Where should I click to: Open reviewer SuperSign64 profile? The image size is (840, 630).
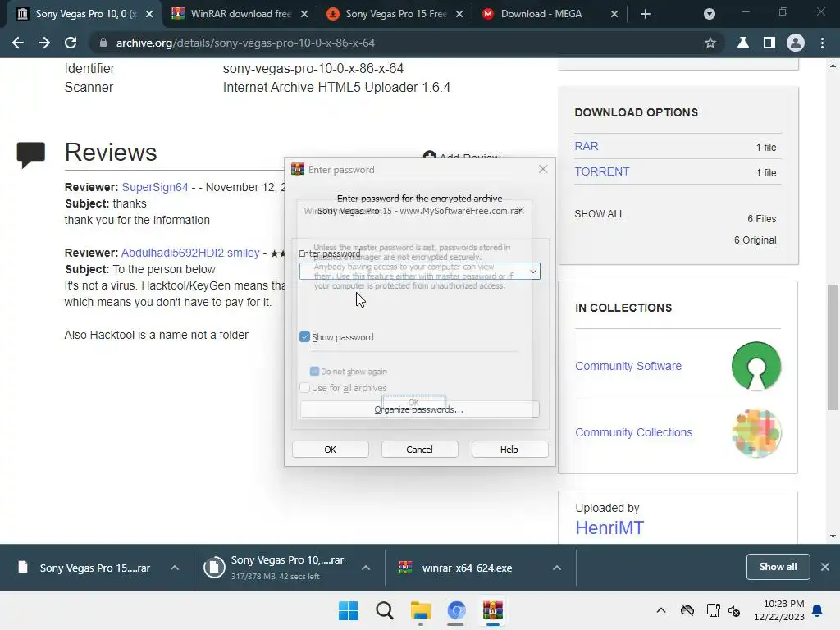[x=155, y=187]
